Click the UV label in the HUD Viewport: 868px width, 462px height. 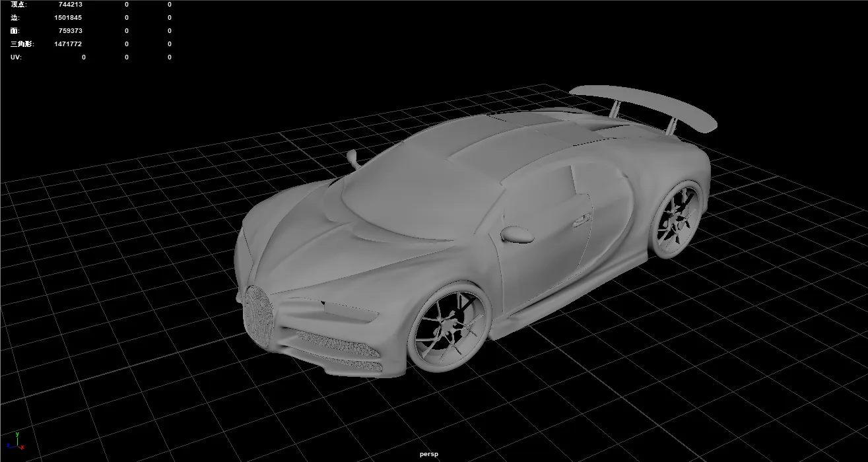click(x=15, y=57)
